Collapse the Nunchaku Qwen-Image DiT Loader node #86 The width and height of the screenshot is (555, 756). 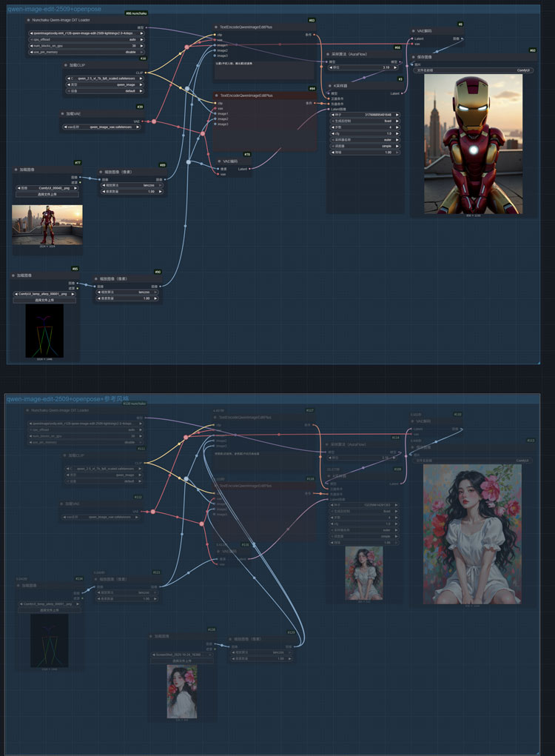point(28,21)
